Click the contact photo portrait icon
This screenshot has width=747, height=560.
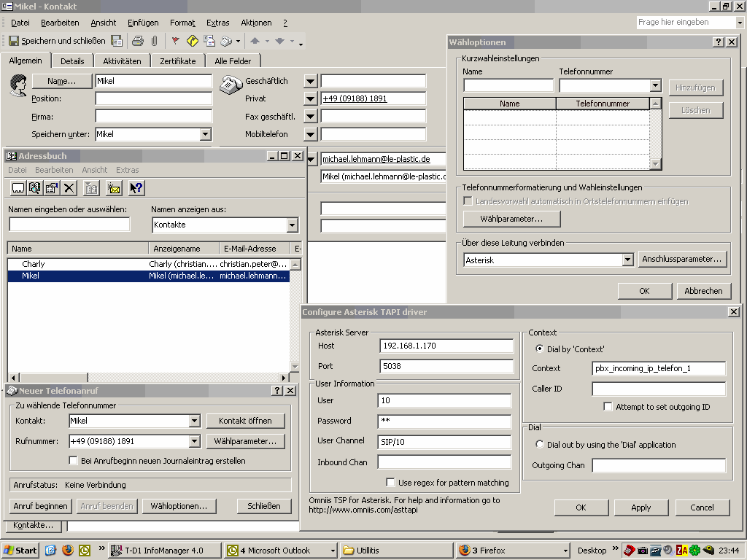pyautogui.click(x=18, y=86)
